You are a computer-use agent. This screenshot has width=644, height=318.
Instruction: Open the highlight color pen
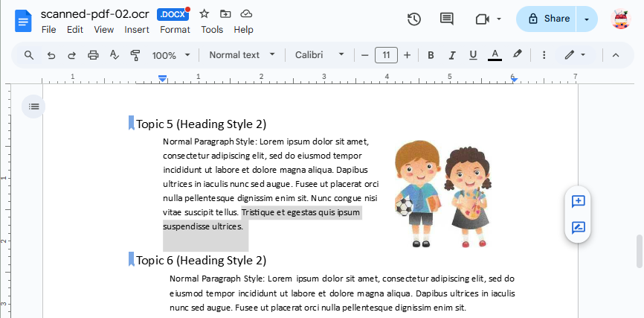click(517, 54)
